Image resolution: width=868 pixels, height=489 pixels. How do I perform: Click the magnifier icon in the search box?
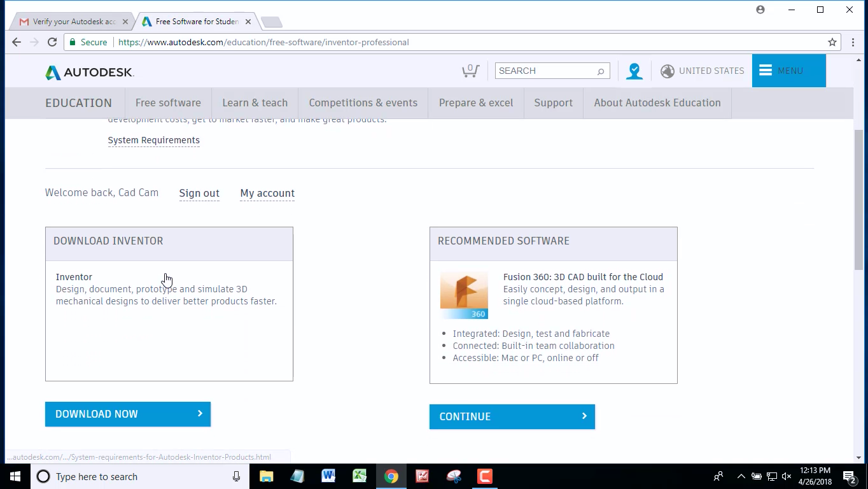(600, 71)
